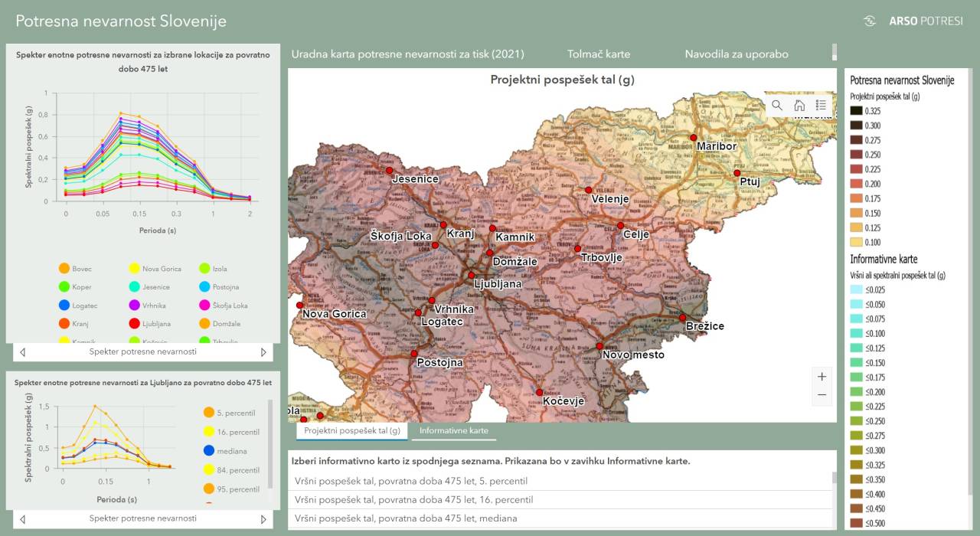This screenshot has width=980, height=536.
Task: Select Projektni pospešek tal (g) tab
Action: tap(352, 431)
